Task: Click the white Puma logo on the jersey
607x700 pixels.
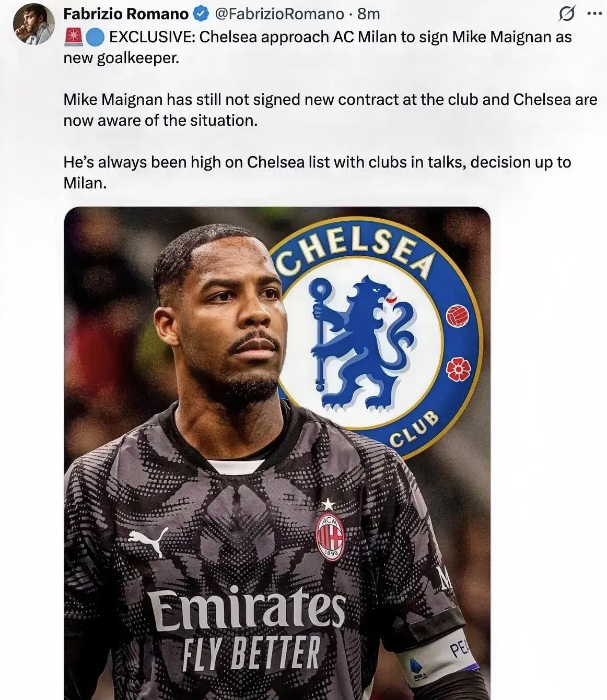Action: [148, 542]
